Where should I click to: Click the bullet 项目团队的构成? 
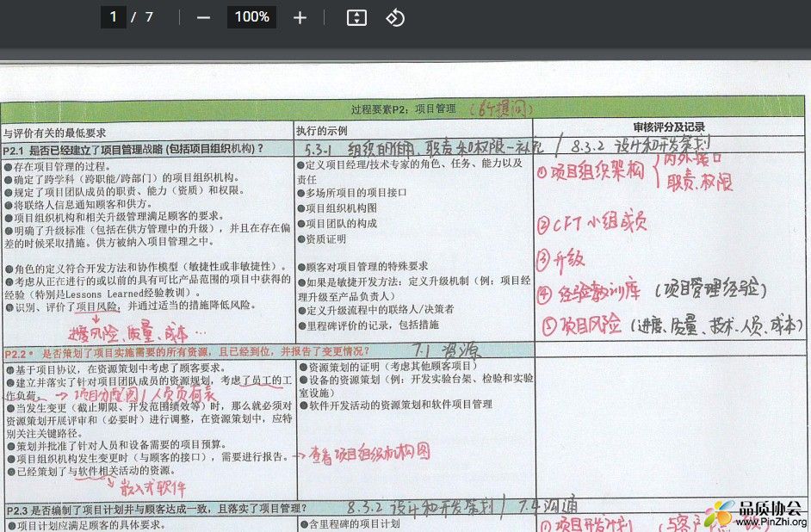coord(337,223)
